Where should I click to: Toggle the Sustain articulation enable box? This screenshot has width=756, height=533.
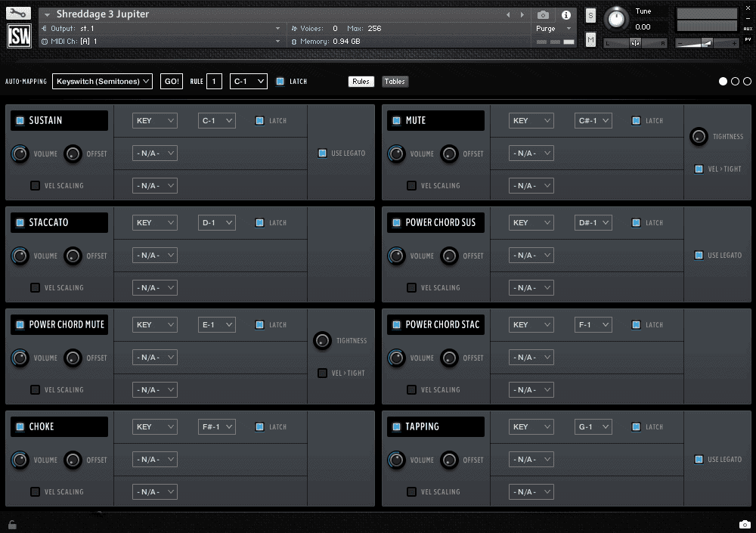click(x=20, y=121)
